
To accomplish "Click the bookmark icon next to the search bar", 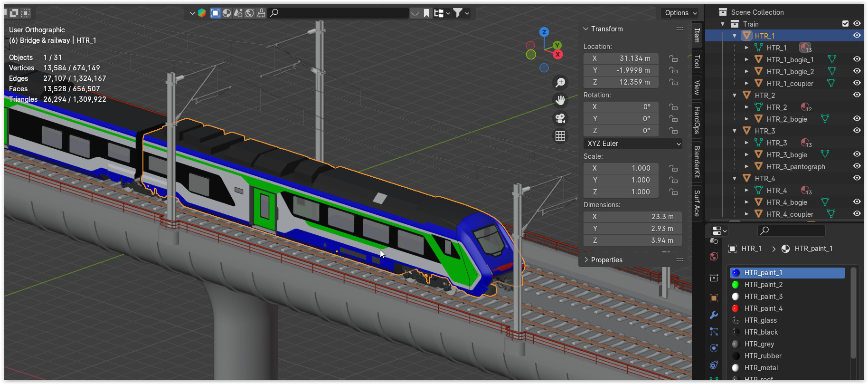I will pos(426,13).
